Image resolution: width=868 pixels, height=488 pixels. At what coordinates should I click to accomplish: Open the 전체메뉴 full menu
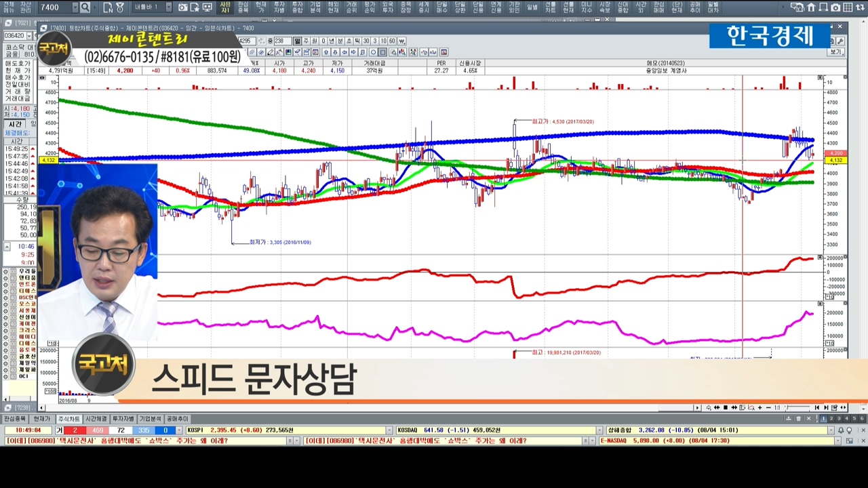[x=8, y=7]
